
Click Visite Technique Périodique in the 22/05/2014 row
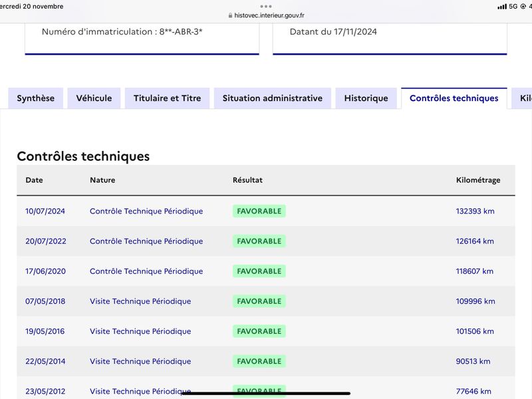[140, 361]
